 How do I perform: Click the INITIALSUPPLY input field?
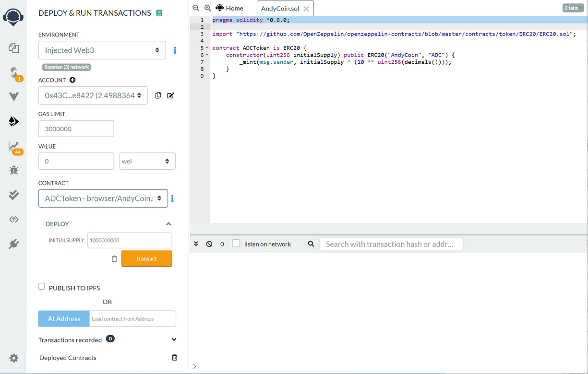pos(130,240)
